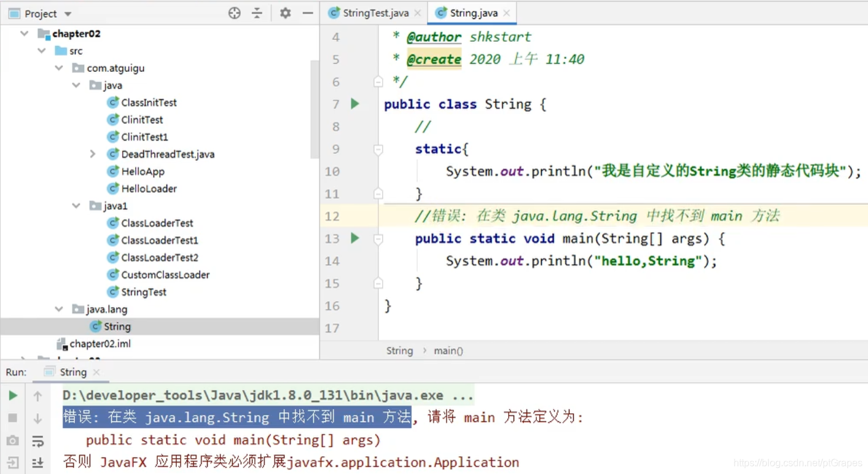Click main() in the editor breadcrumb

pos(448,351)
